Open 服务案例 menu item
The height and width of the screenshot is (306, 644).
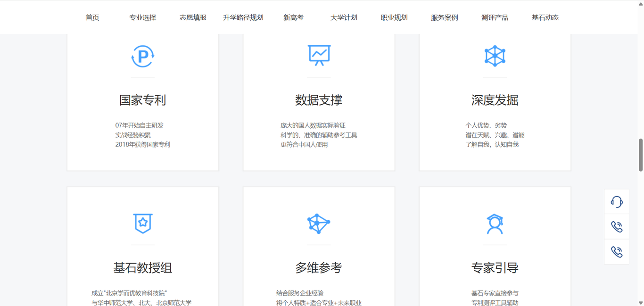tap(445, 17)
